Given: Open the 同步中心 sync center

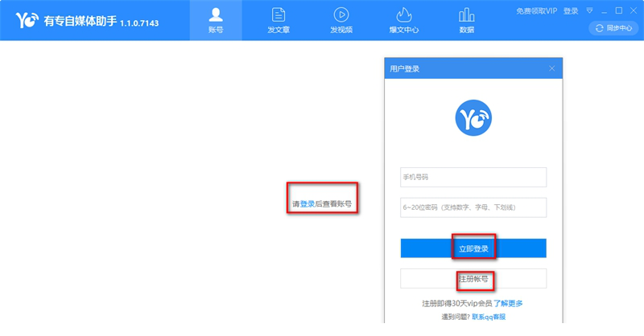Looking at the screenshot, I should (614, 28).
